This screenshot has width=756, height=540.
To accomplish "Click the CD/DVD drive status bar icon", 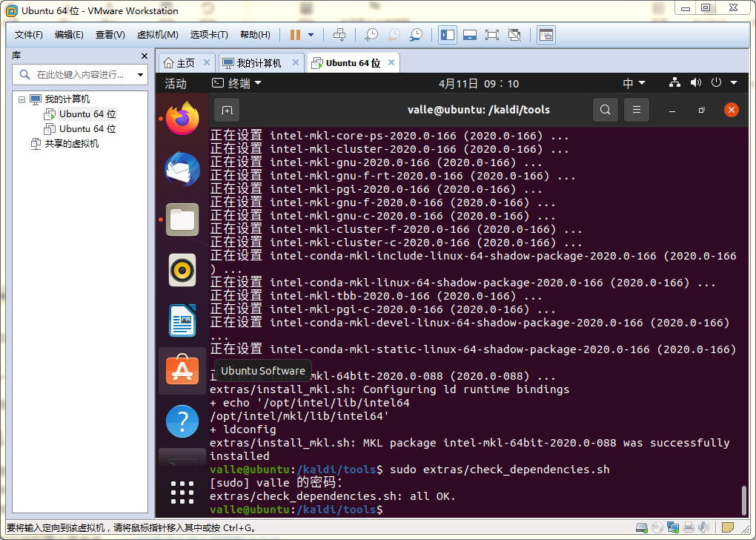I will (657, 528).
